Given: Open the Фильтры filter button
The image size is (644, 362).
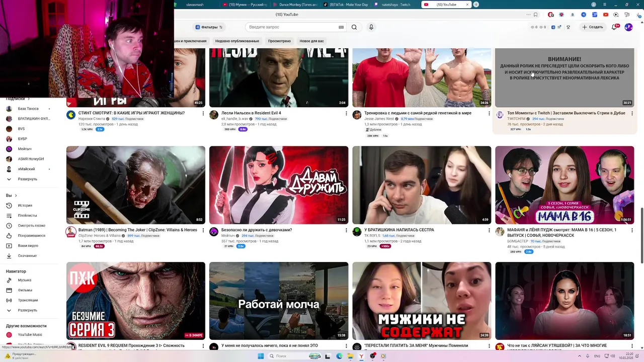Looking at the screenshot, I should click(x=209, y=27).
